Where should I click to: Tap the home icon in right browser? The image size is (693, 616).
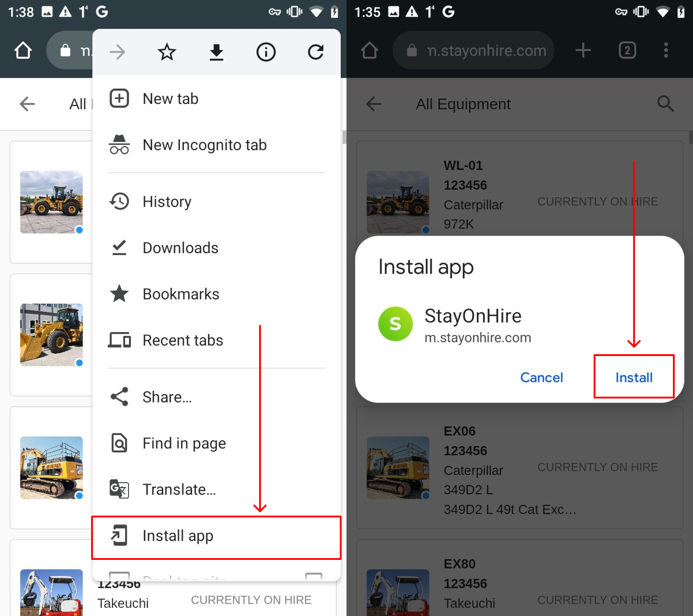click(370, 50)
